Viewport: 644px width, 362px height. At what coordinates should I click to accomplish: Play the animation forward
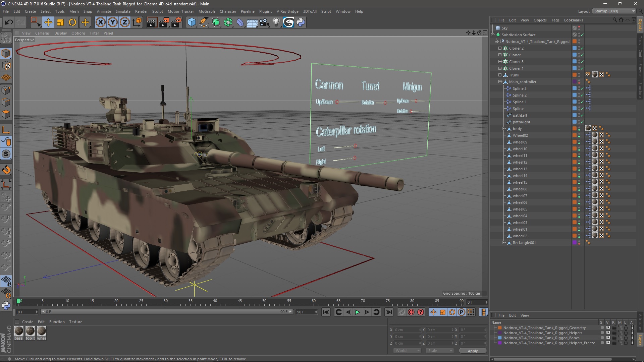358,312
